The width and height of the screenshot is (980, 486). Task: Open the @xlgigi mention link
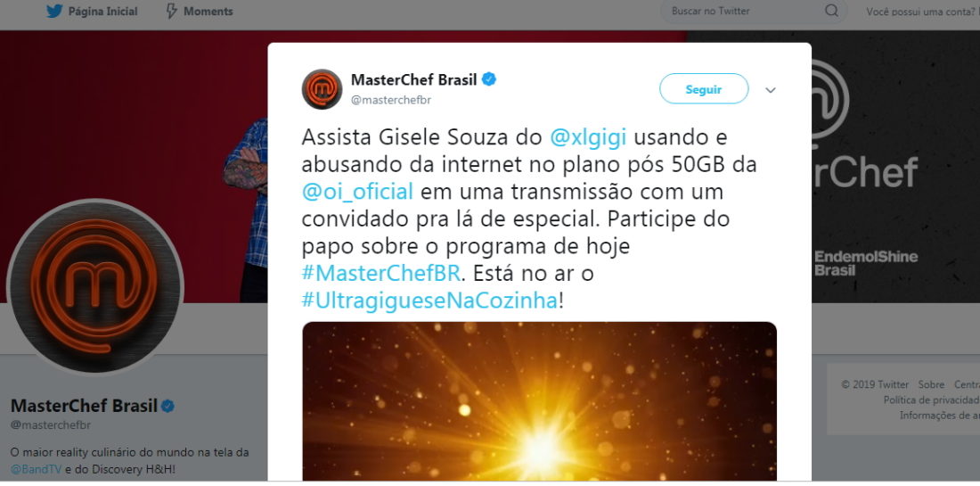[x=588, y=137]
